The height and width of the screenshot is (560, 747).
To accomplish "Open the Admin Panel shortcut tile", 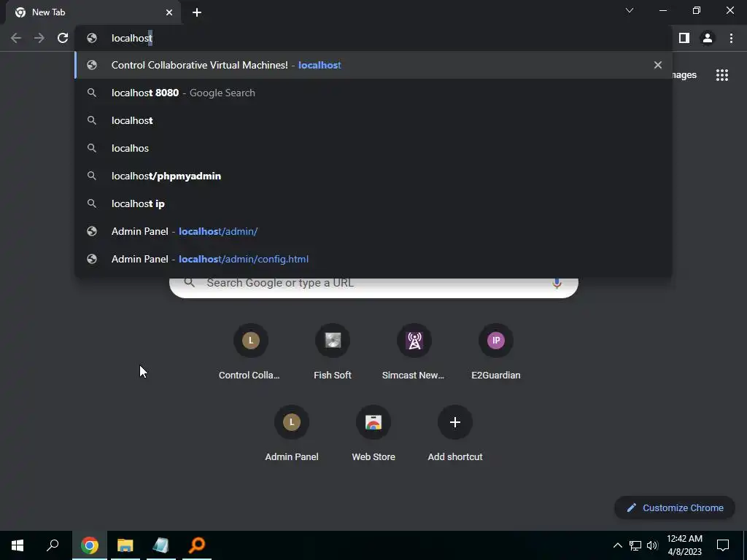I will pos(292,434).
